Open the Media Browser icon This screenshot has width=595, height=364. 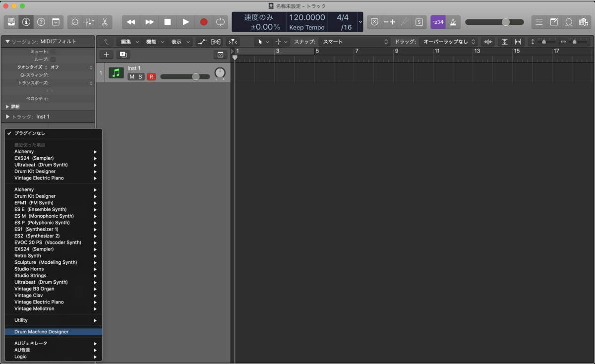tap(584, 22)
